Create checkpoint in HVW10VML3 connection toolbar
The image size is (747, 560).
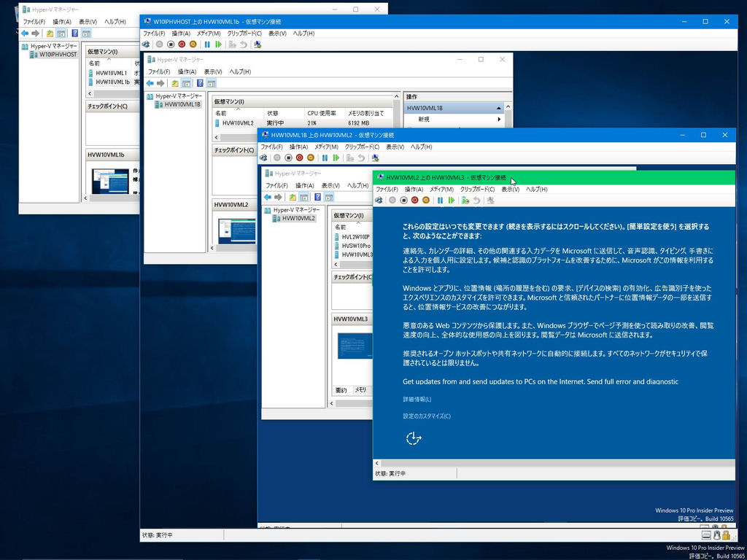[x=465, y=201]
